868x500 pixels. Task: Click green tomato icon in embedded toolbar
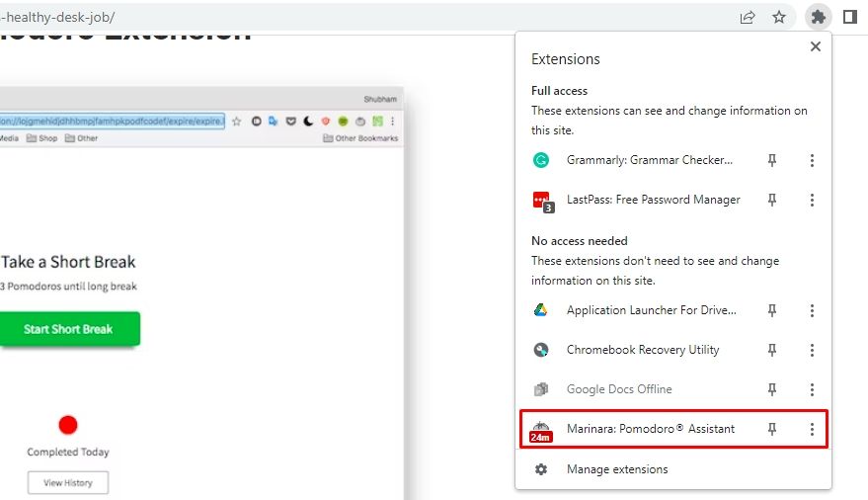[x=344, y=122]
